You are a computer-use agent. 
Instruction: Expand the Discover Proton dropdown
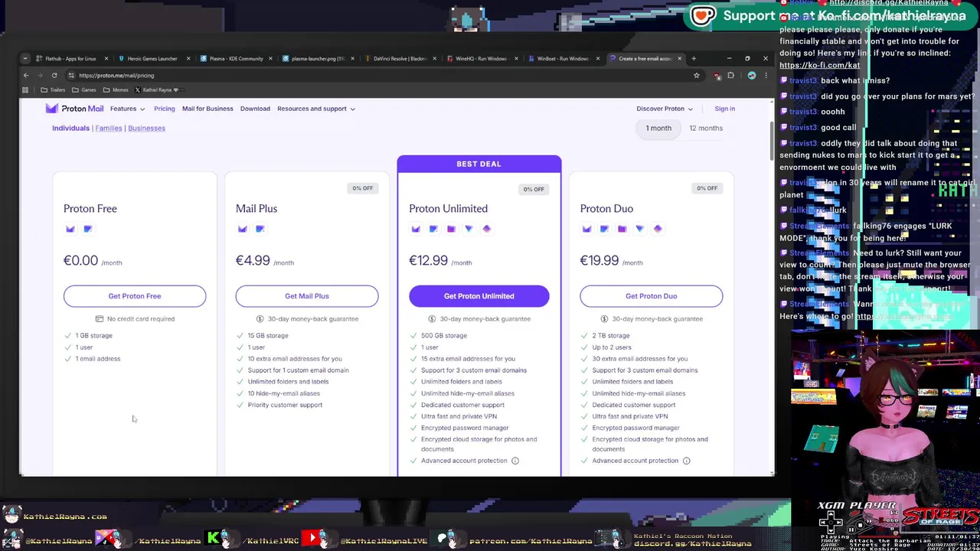(x=665, y=109)
